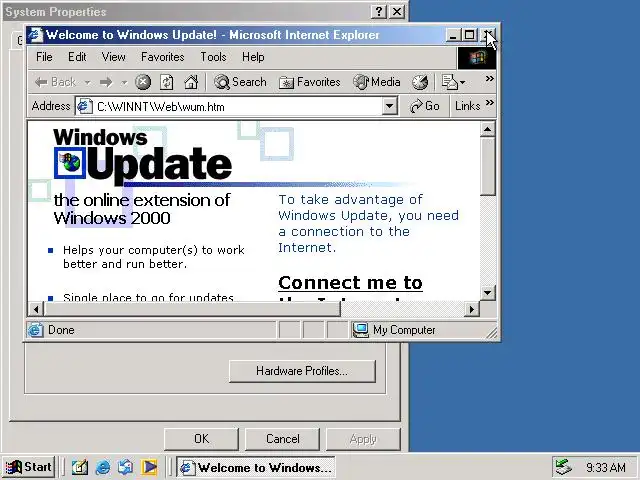Expand the Links bar chevron
The height and width of the screenshot is (480, 640).
(490, 102)
